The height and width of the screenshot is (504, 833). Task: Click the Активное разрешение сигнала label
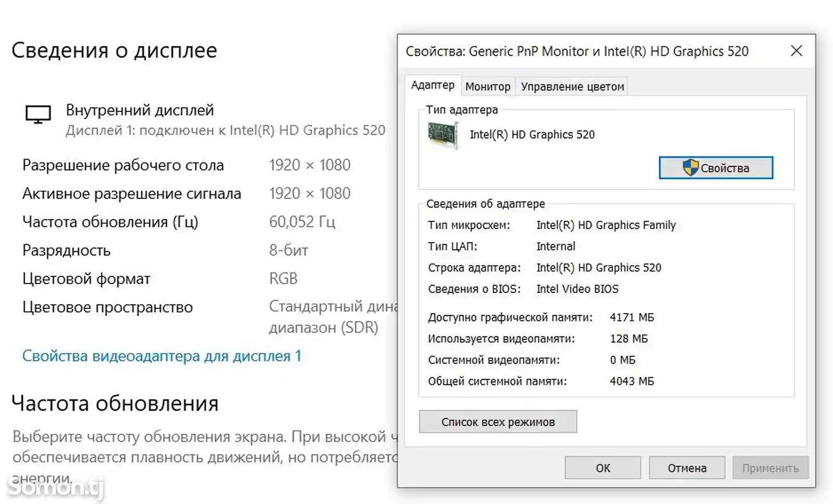click(132, 194)
